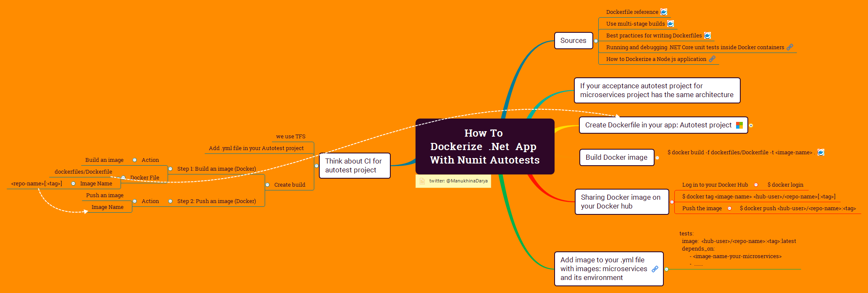Click Best practices for writing Dockerfiles text

(654, 36)
